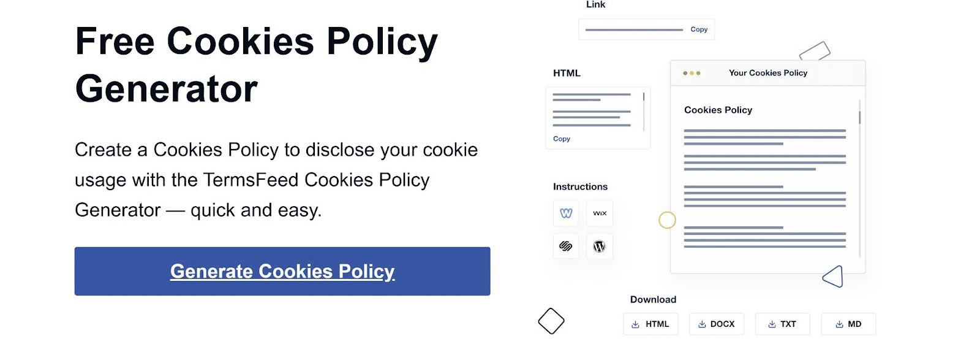980x360 pixels.
Task: Click the three window dots
Action: pos(692,73)
